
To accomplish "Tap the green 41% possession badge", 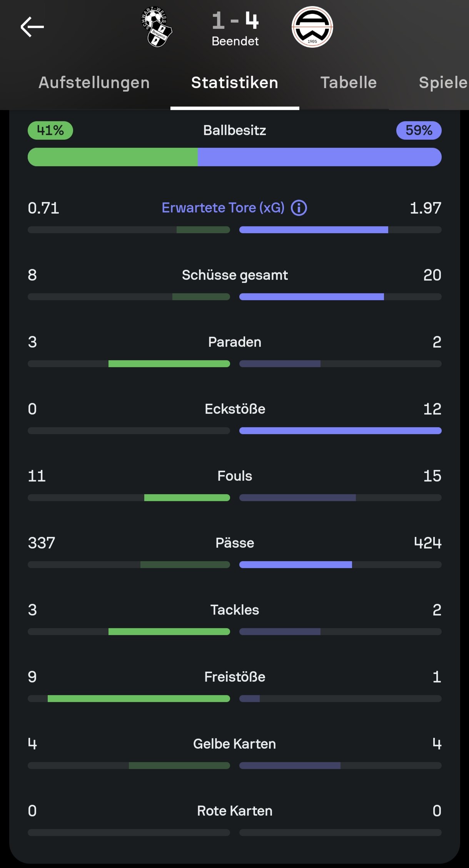I will point(50,130).
